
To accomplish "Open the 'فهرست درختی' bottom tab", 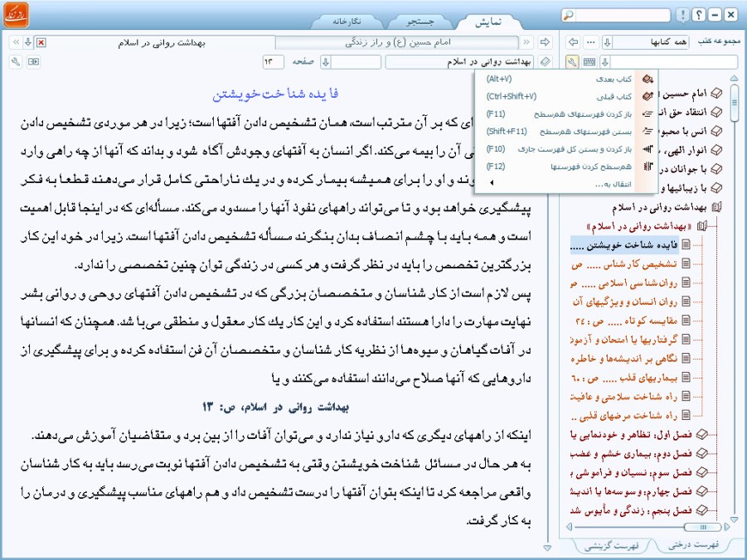I will [693, 545].
